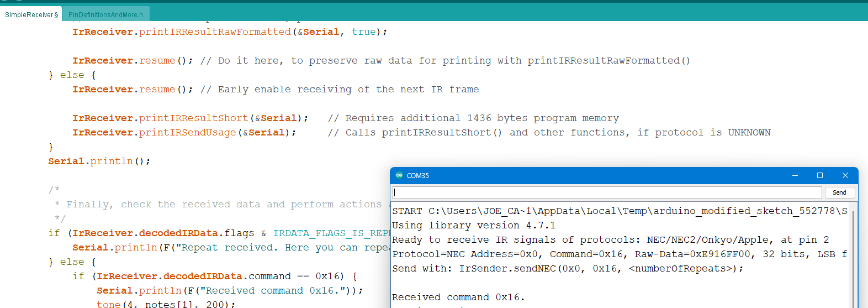Screen dimensions: 868x308
Task: Open the PinDefinitionsAndMore.h tab
Action: coord(105,14)
